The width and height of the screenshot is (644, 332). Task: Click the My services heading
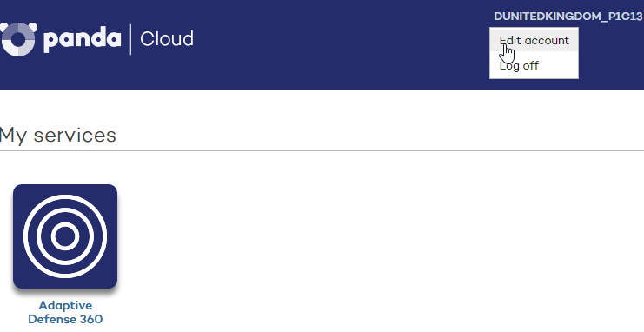(58, 136)
